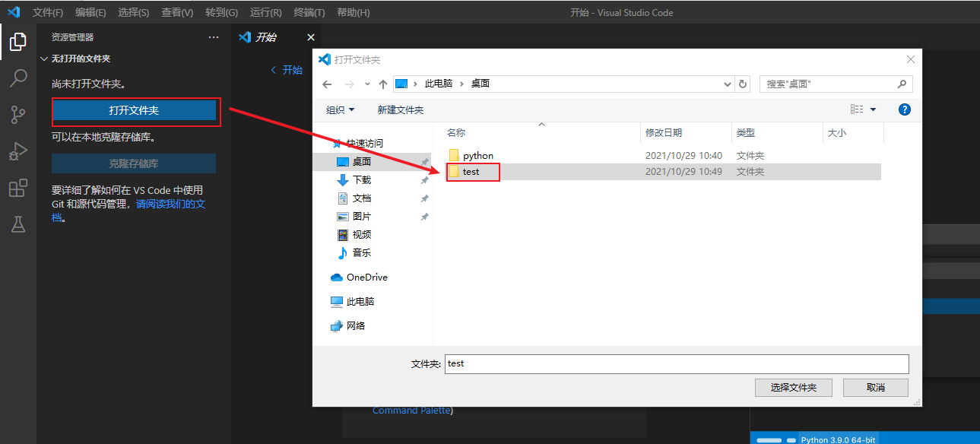Viewport: 980px width, 444px height.
Task: Open the Extensions view icon
Action: coord(17,188)
